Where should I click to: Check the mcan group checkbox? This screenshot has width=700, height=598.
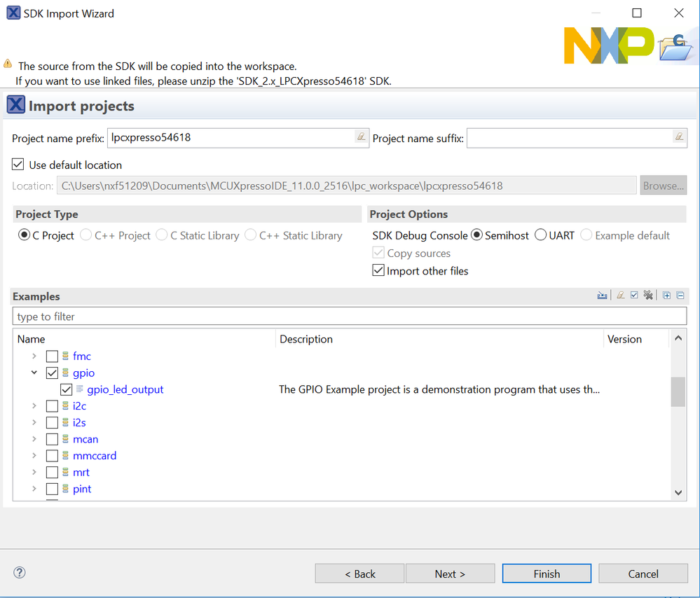(53, 439)
